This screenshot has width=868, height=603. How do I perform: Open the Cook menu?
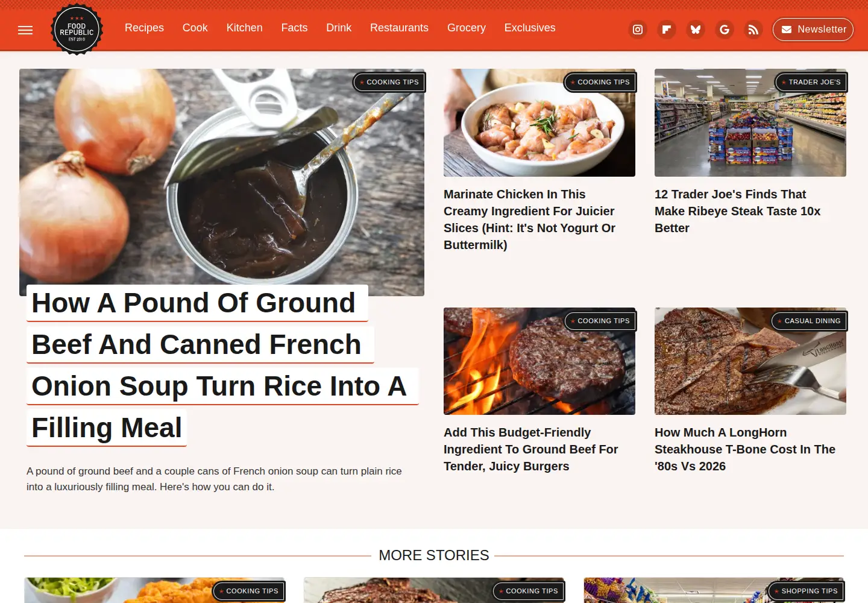(195, 28)
